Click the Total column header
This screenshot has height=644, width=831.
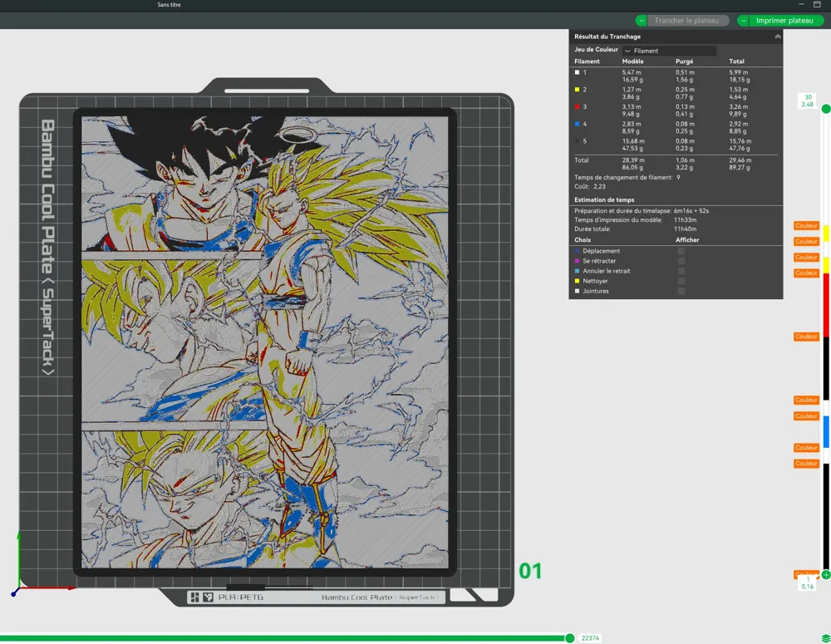tap(736, 61)
